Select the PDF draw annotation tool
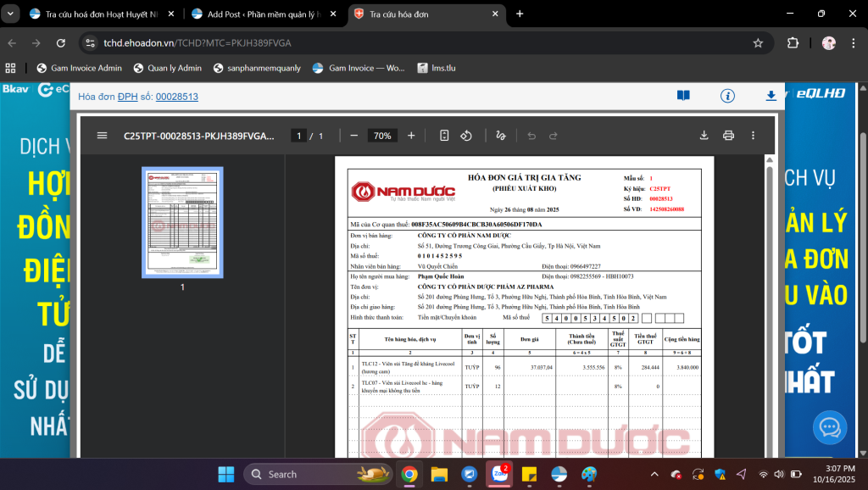868x490 pixels. tap(500, 136)
